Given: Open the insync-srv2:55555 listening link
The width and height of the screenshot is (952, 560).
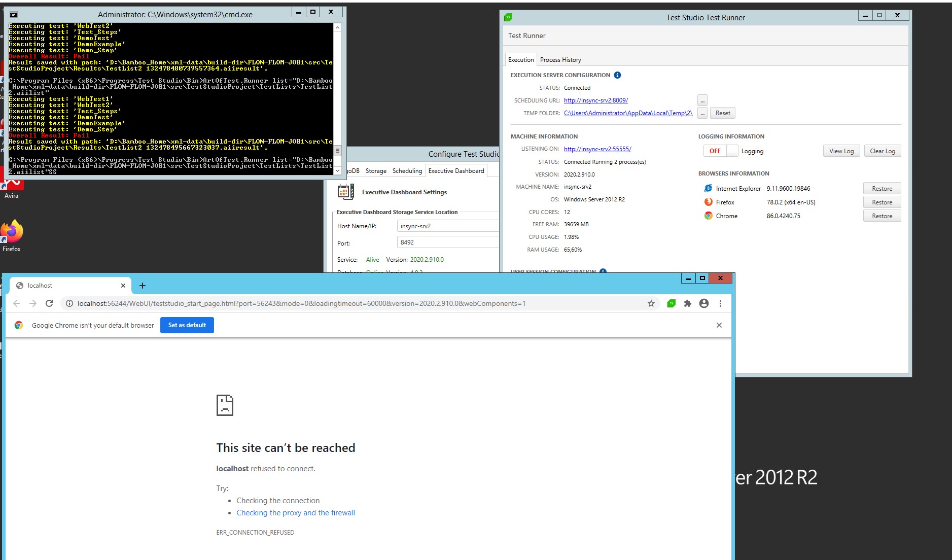Looking at the screenshot, I should coord(597,149).
